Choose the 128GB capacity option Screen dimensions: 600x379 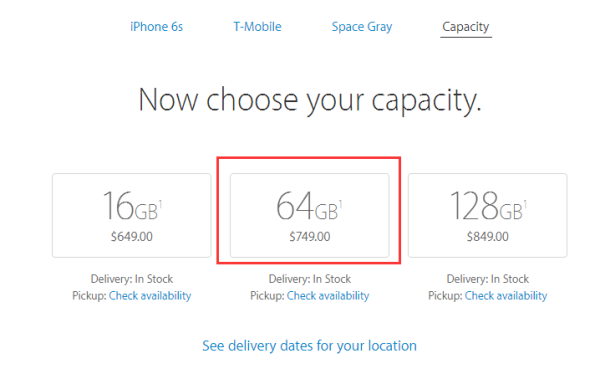[x=488, y=216]
